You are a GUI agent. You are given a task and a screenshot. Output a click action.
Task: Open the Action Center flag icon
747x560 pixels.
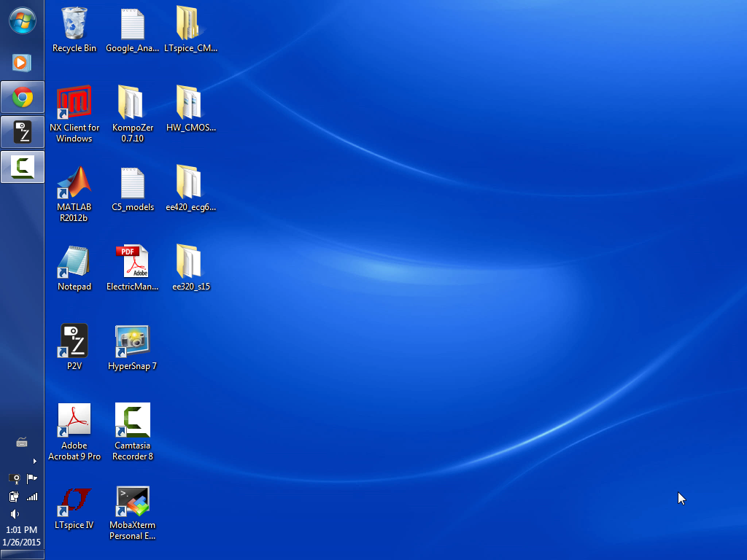[x=31, y=478]
